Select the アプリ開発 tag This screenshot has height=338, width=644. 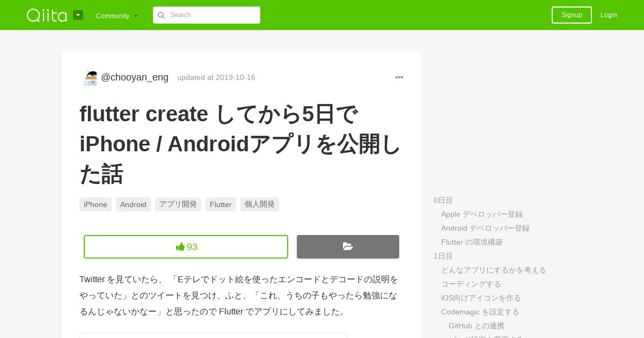point(178,204)
